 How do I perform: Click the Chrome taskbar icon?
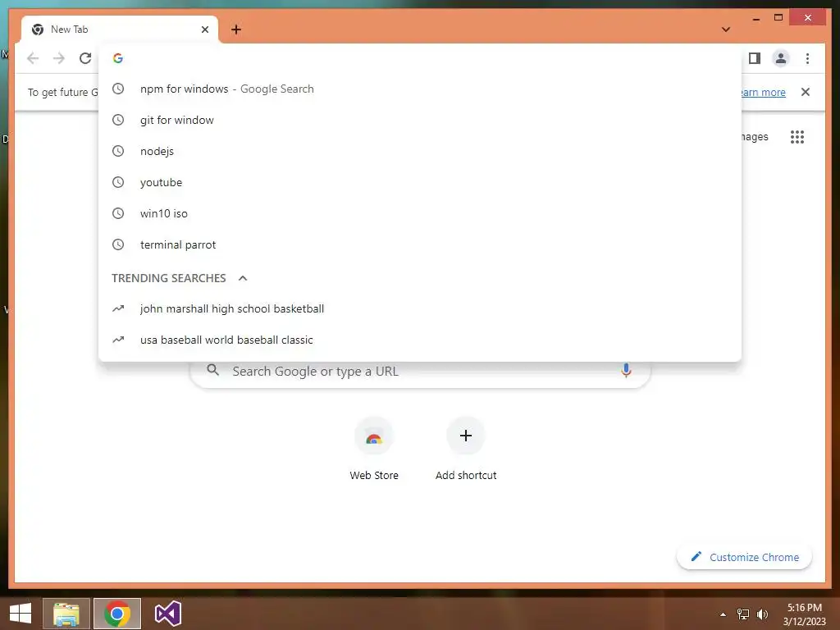tap(117, 614)
